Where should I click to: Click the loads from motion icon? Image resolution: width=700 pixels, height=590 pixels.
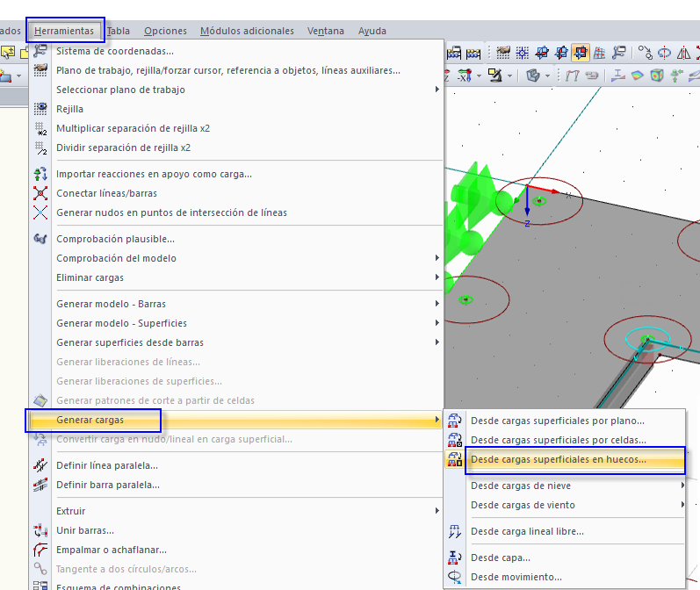coord(454,577)
